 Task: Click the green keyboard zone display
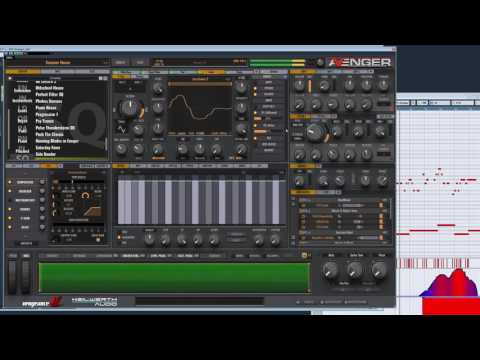pyautogui.click(x=175, y=277)
